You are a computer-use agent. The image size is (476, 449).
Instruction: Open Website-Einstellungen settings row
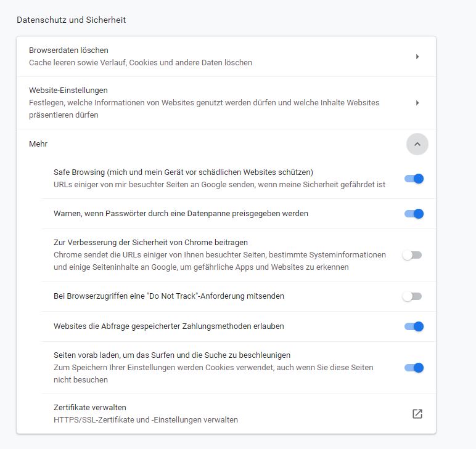pyautogui.click(x=185, y=102)
